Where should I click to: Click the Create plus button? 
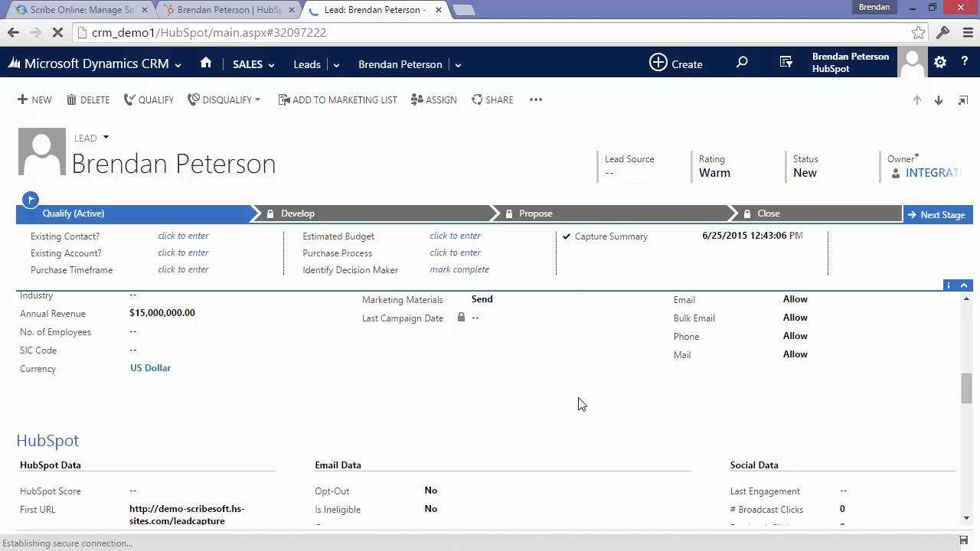[675, 64]
